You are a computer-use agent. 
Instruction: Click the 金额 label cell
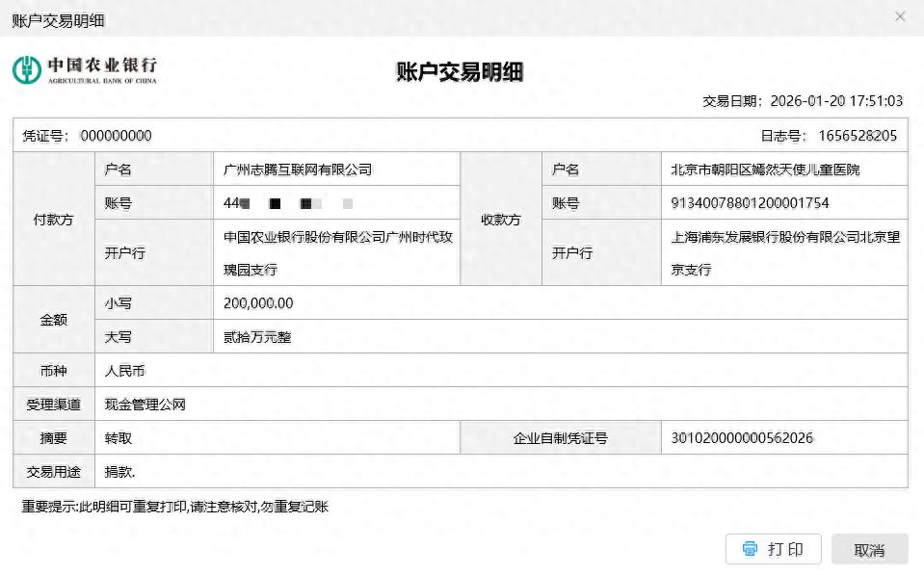coord(54,320)
